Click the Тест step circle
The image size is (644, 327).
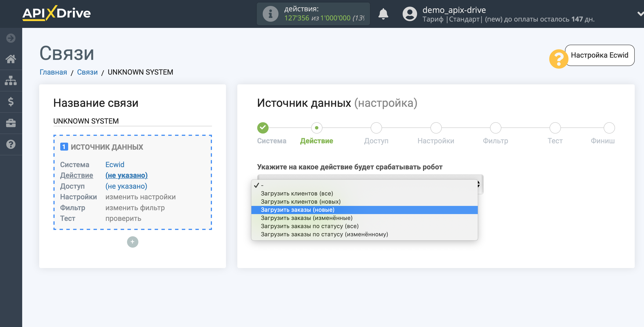555,128
